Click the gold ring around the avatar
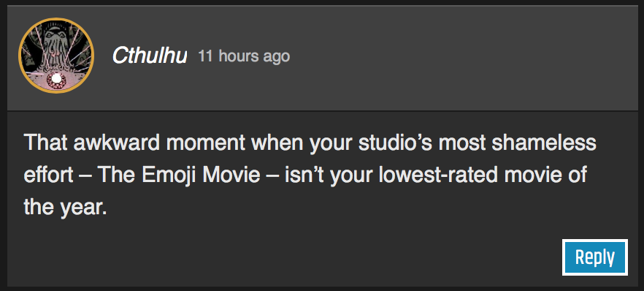This screenshot has width=644, height=291. [56, 19]
